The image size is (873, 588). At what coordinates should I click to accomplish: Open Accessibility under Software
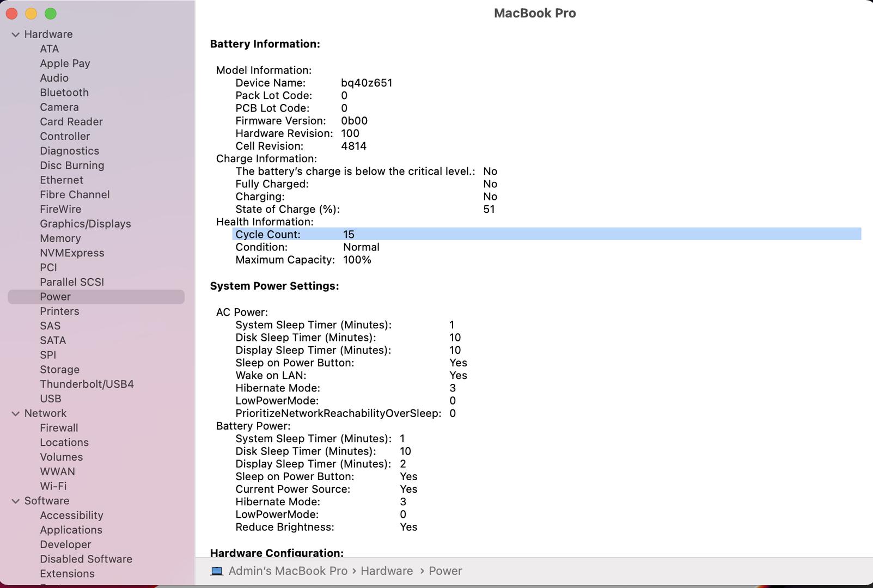coord(71,516)
